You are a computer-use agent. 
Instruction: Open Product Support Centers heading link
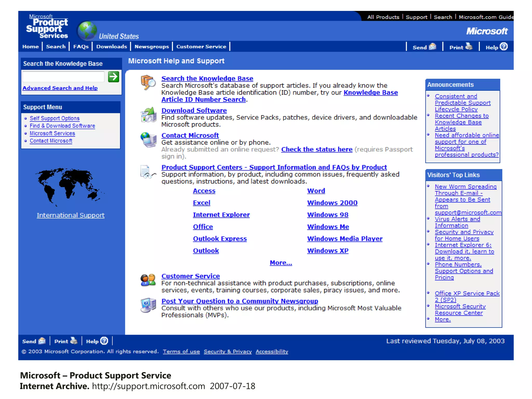pyautogui.click(x=274, y=167)
